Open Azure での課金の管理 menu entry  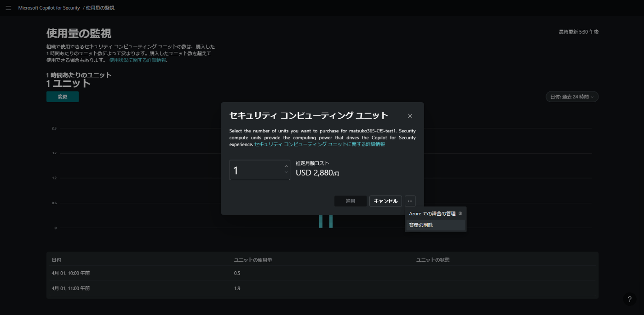436,214
